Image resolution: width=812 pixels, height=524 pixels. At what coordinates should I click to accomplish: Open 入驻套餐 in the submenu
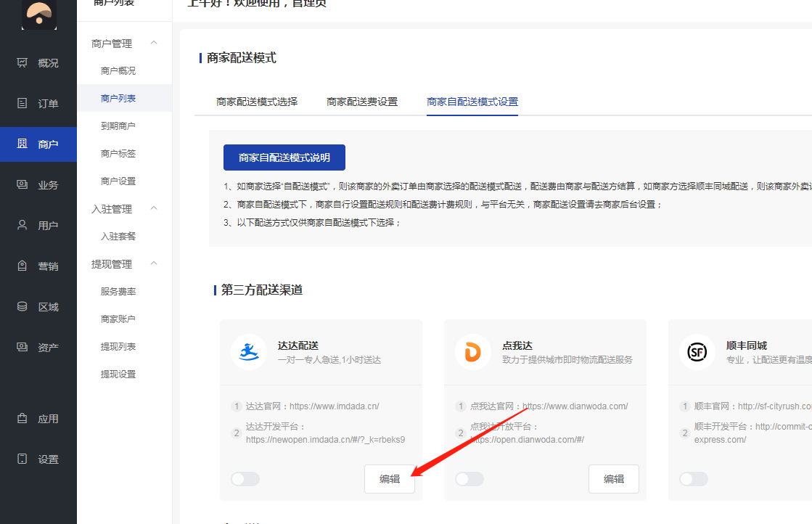pyautogui.click(x=118, y=236)
